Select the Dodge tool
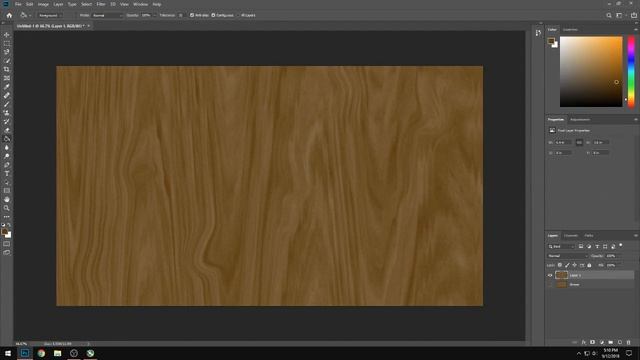 7,156
